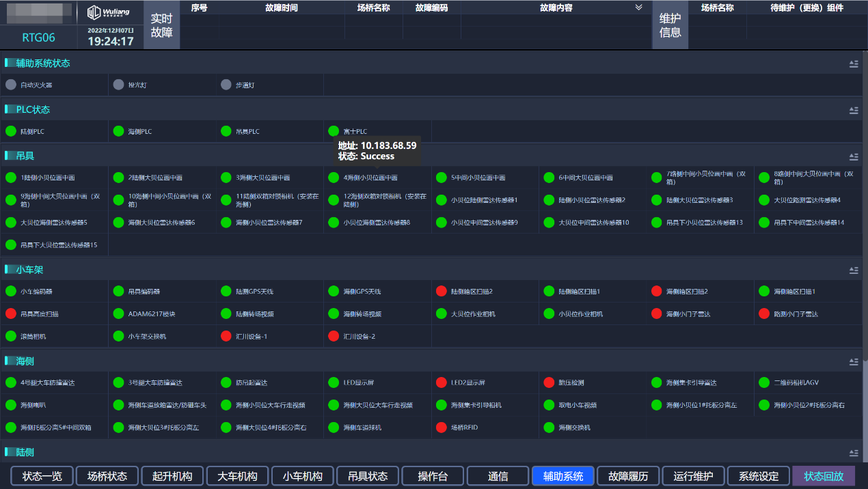868x489 pixels.
Task: Click the green dot for 陆侧GPS天线
Action: click(x=226, y=292)
